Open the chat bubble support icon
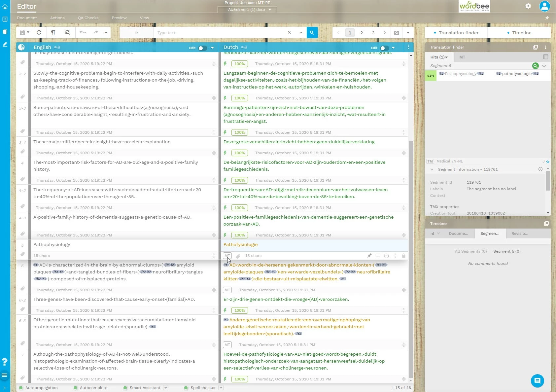Screen dimensions: 556x392 (537, 381)
